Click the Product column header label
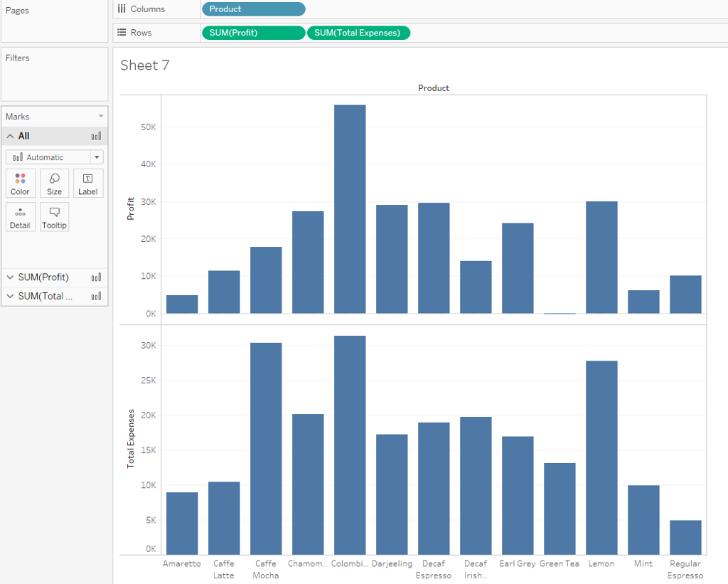The image size is (728, 584). [x=434, y=88]
